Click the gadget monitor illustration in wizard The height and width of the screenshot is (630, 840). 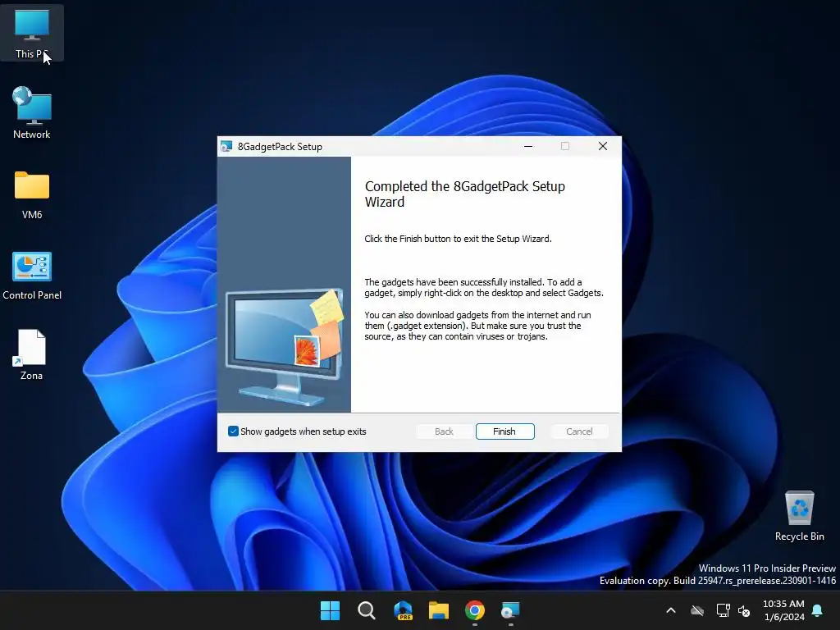pos(285,347)
